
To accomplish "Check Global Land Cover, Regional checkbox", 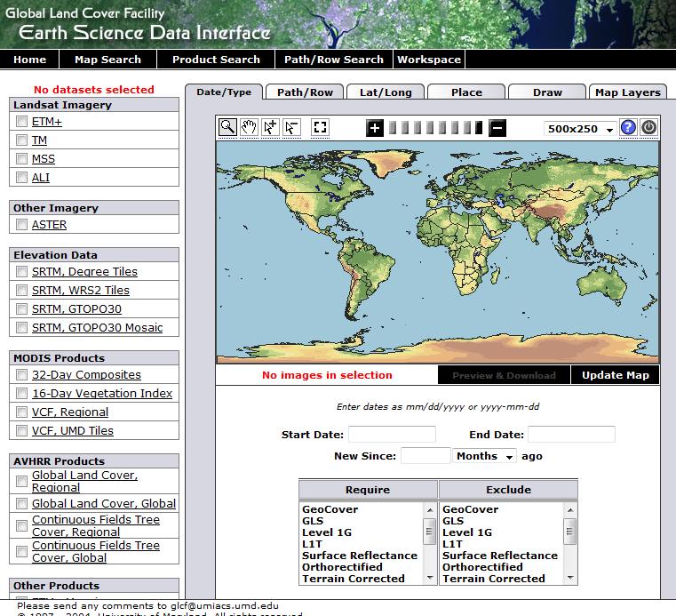I will (x=21, y=481).
